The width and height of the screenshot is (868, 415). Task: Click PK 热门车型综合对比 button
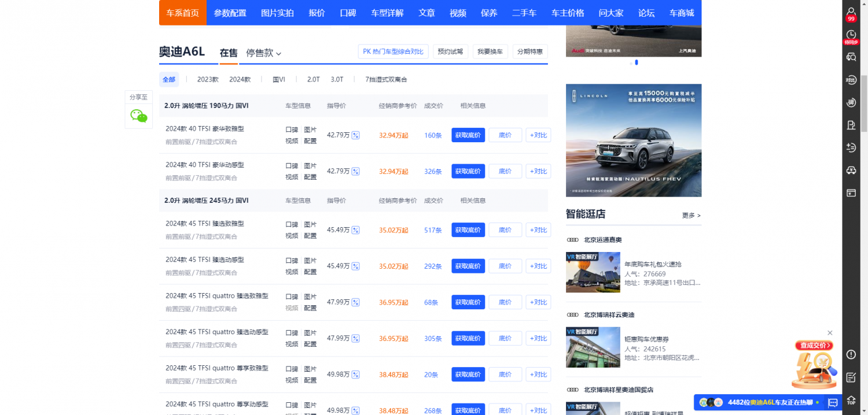click(x=393, y=51)
